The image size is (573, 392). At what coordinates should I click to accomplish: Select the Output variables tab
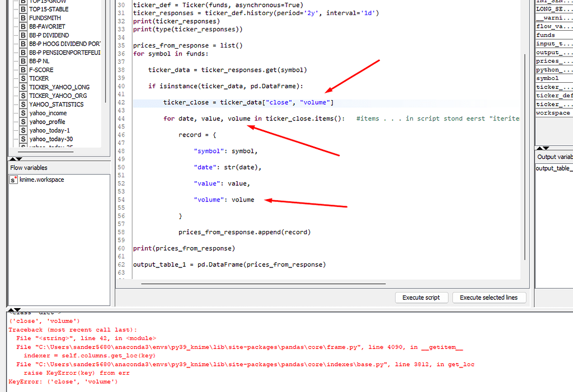click(554, 157)
